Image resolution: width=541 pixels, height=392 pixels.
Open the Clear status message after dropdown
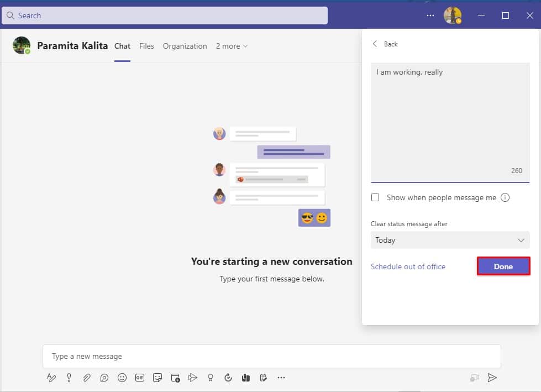click(x=449, y=240)
